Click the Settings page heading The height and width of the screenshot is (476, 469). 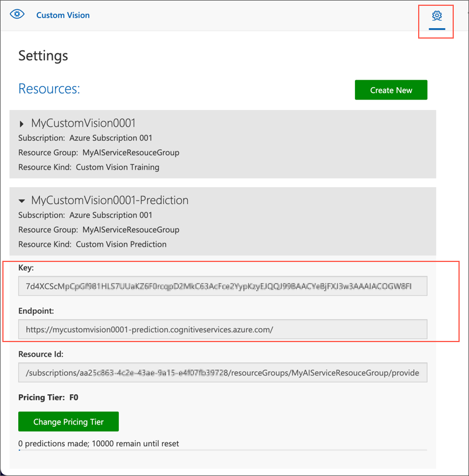coord(43,56)
